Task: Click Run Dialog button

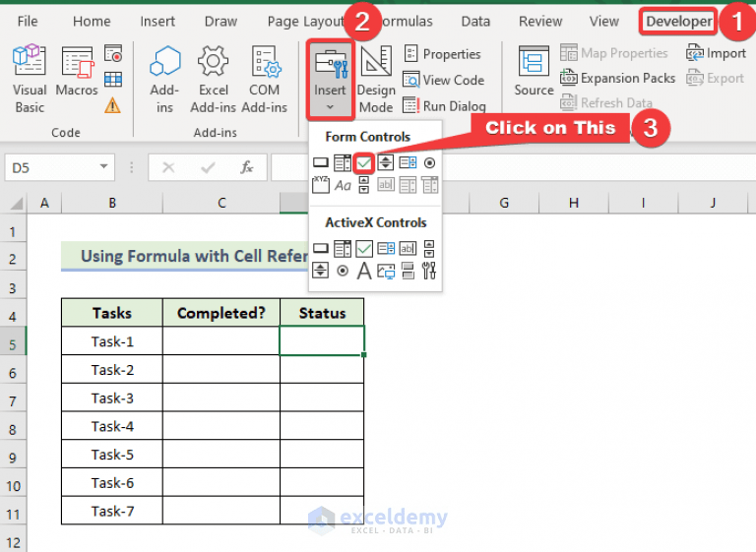Action: [445, 105]
